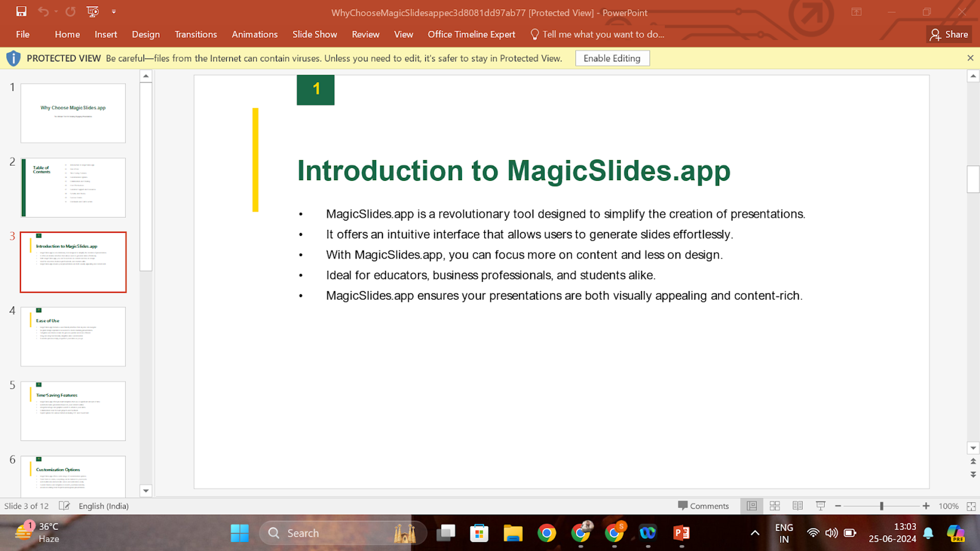Click the 100% zoom level
This screenshot has height=551, width=980.
(x=948, y=506)
